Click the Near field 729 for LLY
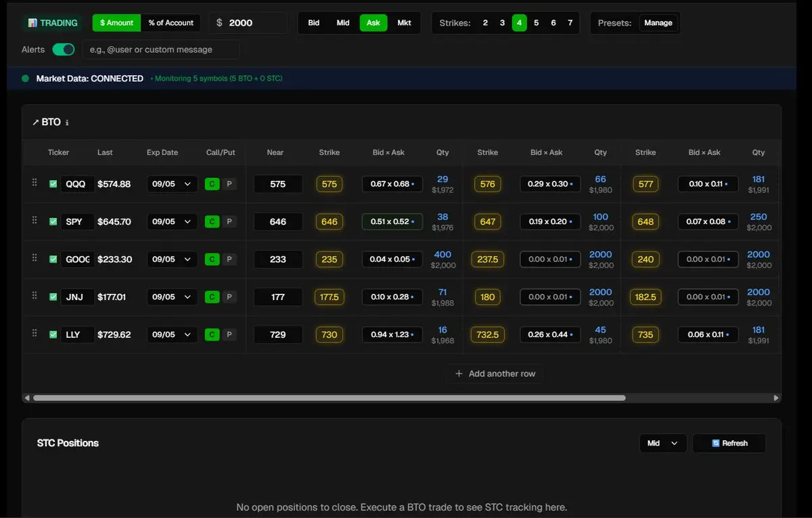The image size is (812, 518). coord(278,334)
